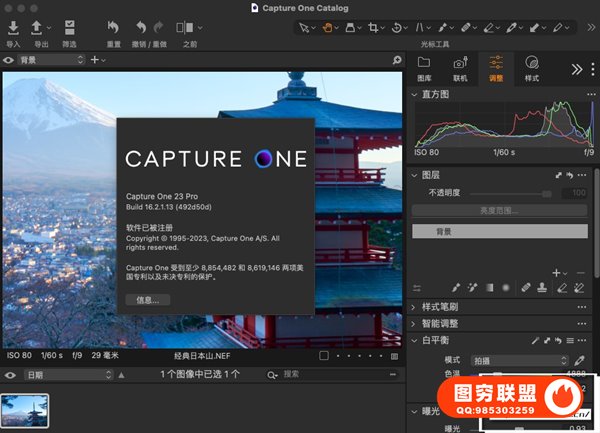Image resolution: width=600 pixels, height=433 pixels.
Task: Open the white balance 模式 dropdown
Action: [520, 360]
